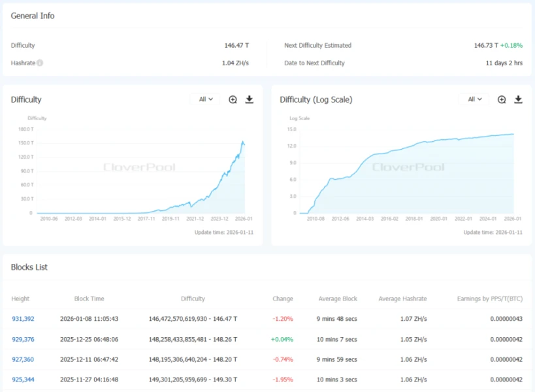535x392 pixels.
Task: Click the Height column header
Action: (20, 299)
